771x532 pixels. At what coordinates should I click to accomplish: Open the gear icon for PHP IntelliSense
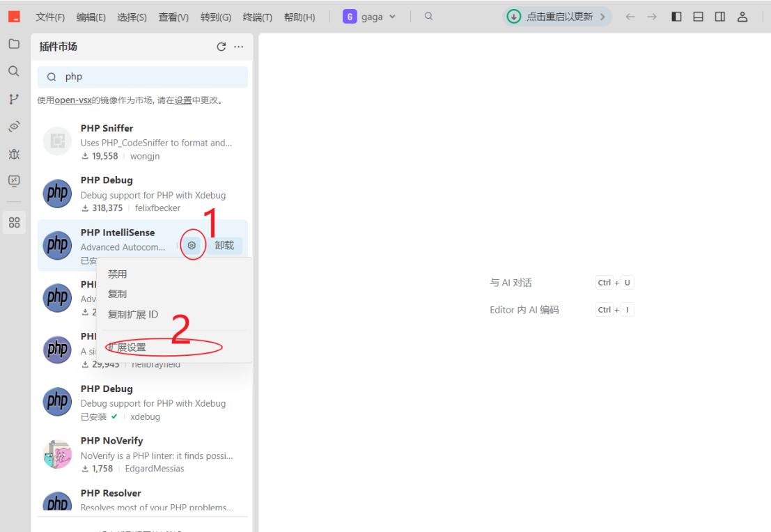pos(192,245)
